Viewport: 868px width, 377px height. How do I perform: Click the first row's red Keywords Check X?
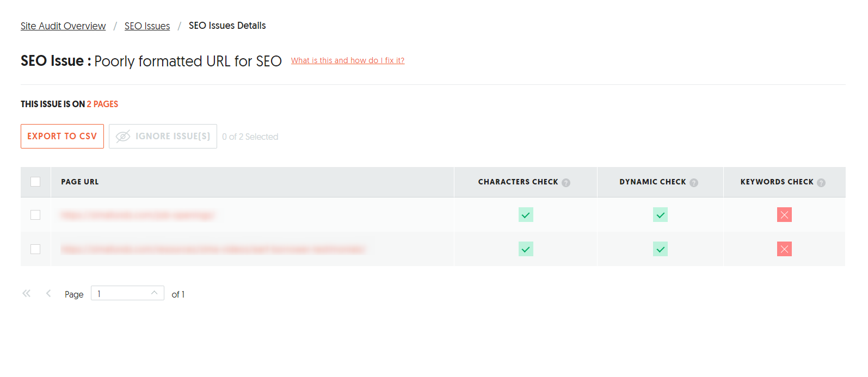point(784,215)
